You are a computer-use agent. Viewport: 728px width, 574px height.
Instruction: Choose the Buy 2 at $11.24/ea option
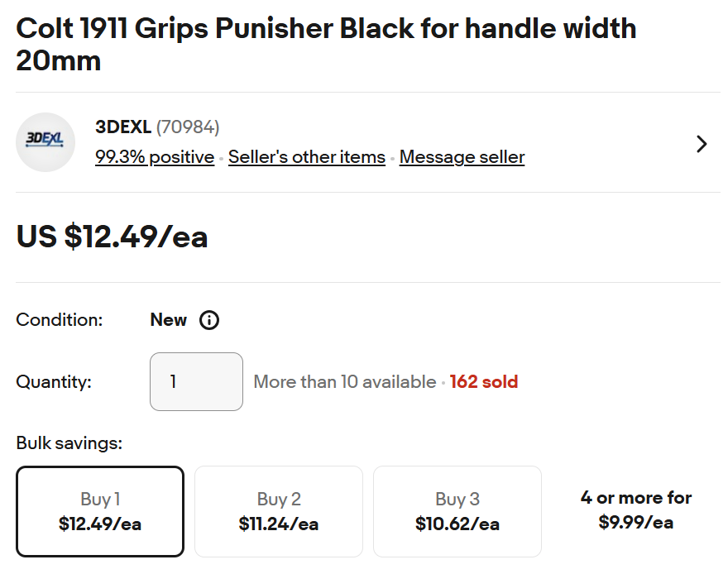coord(279,511)
